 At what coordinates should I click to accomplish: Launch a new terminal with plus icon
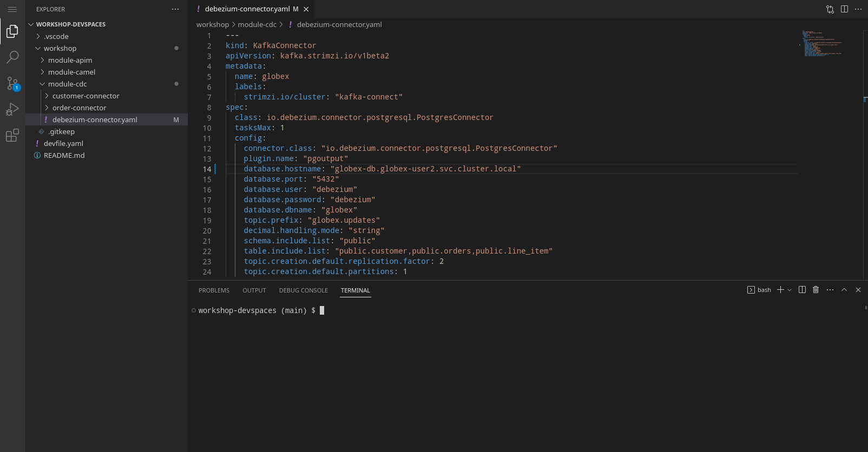pyautogui.click(x=780, y=290)
